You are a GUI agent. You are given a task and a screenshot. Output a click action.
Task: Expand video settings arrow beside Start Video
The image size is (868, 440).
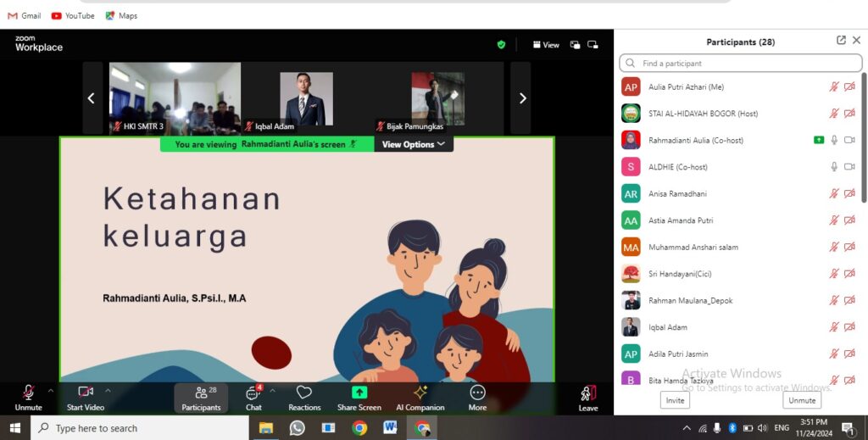click(x=108, y=391)
